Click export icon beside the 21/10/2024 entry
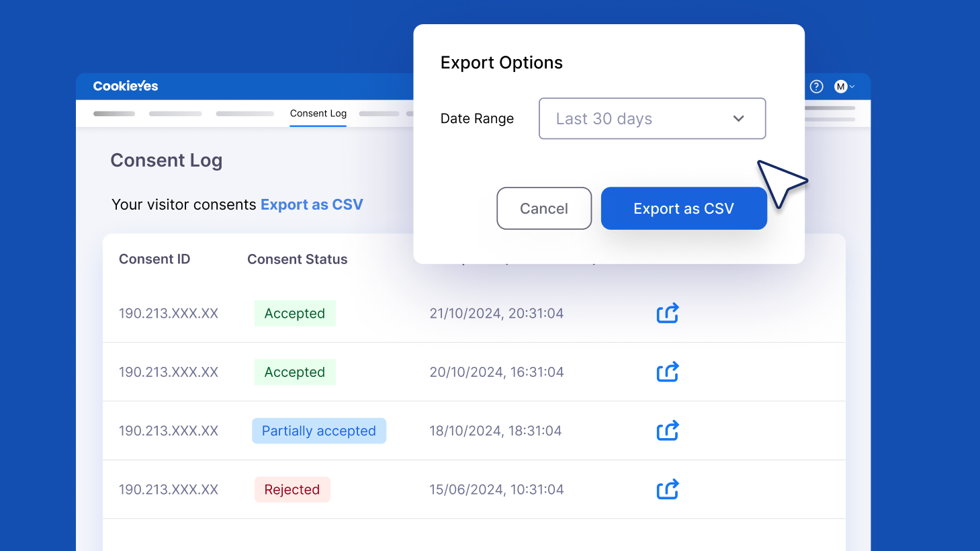The width and height of the screenshot is (980, 551). point(667,313)
